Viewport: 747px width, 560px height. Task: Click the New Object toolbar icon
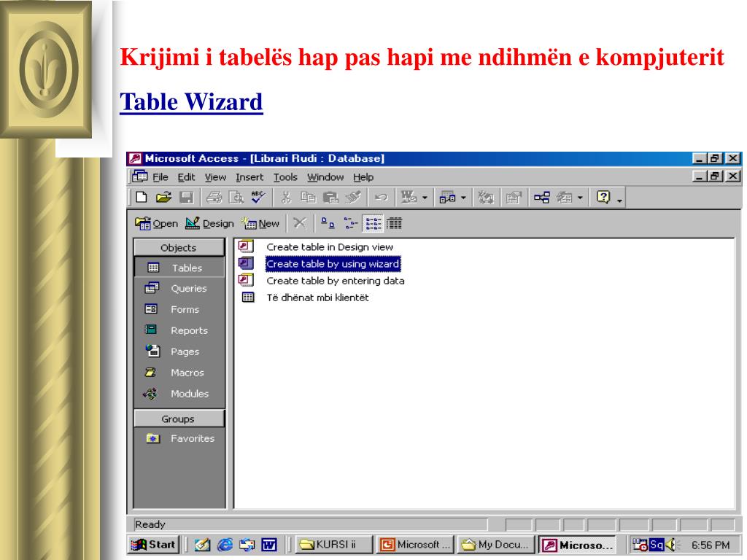[565, 197]
